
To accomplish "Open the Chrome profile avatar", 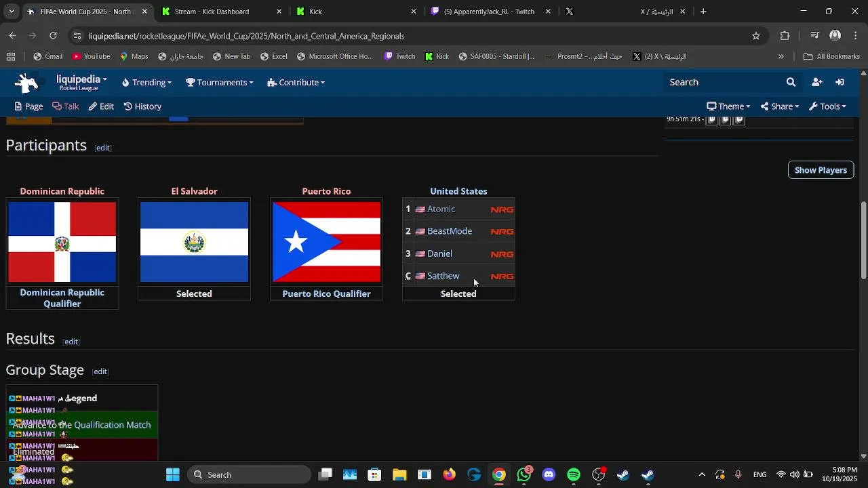I will (x=835, y=36).
